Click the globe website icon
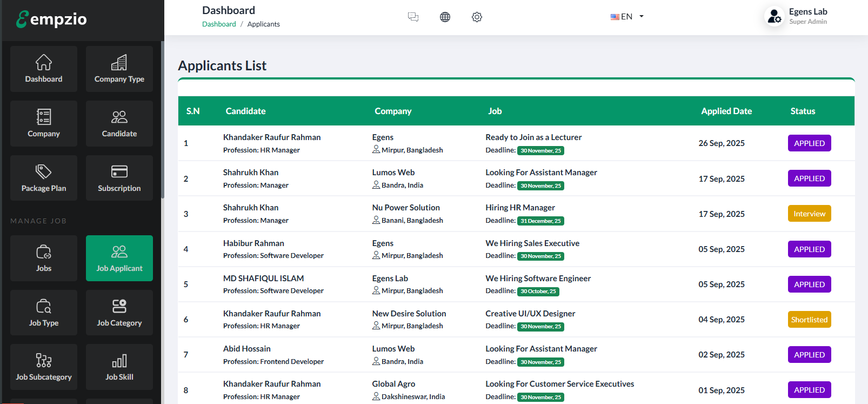The image size is (868, 404). 445,17
